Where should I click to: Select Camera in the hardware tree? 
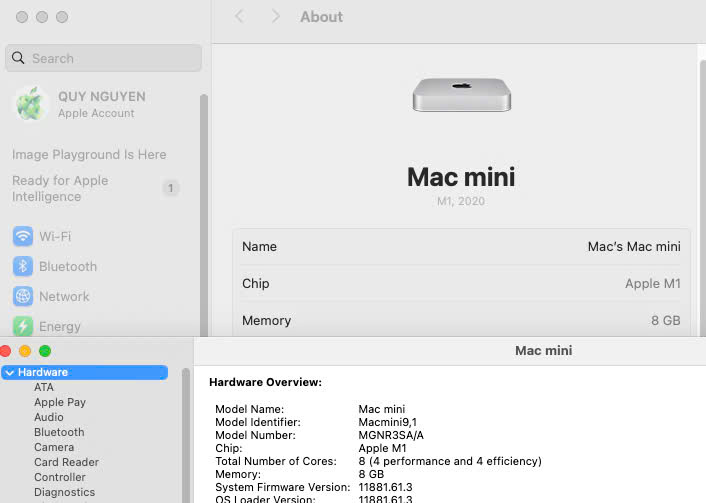click(54, 447)
